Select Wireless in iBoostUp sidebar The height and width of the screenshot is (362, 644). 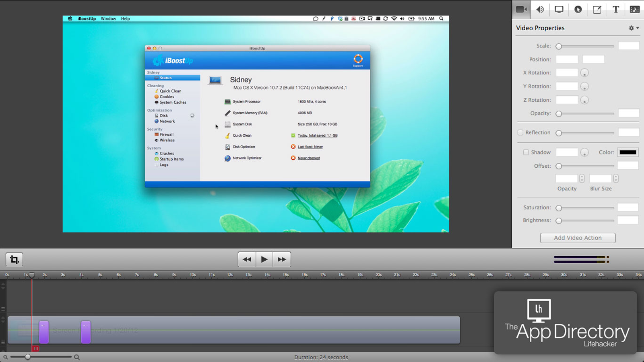click(x=167, y=140)
